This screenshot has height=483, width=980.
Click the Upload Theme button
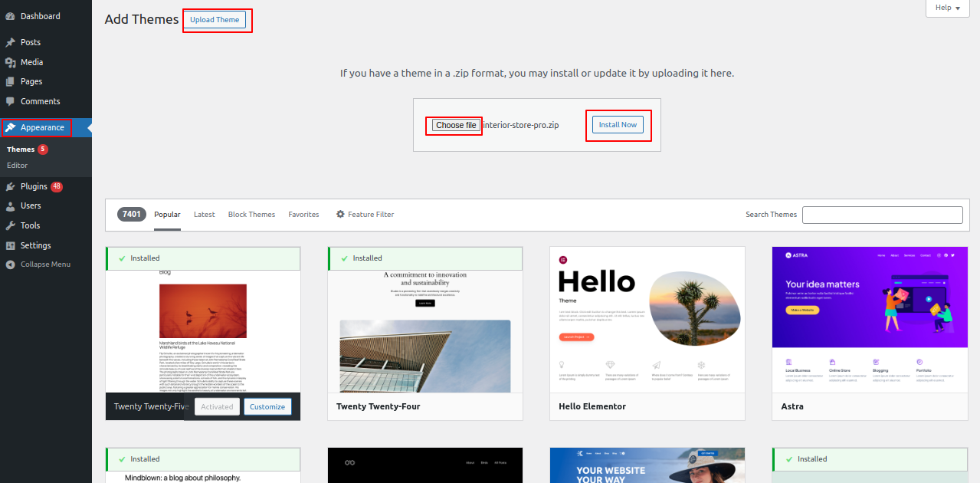(215, 20)
